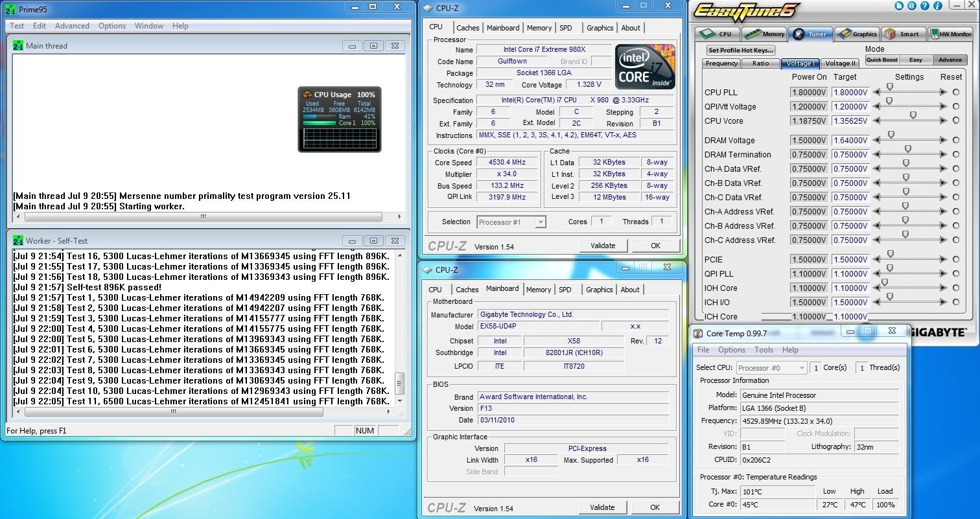Increase CPU PLL with right arrow

[x=944, y=92]
